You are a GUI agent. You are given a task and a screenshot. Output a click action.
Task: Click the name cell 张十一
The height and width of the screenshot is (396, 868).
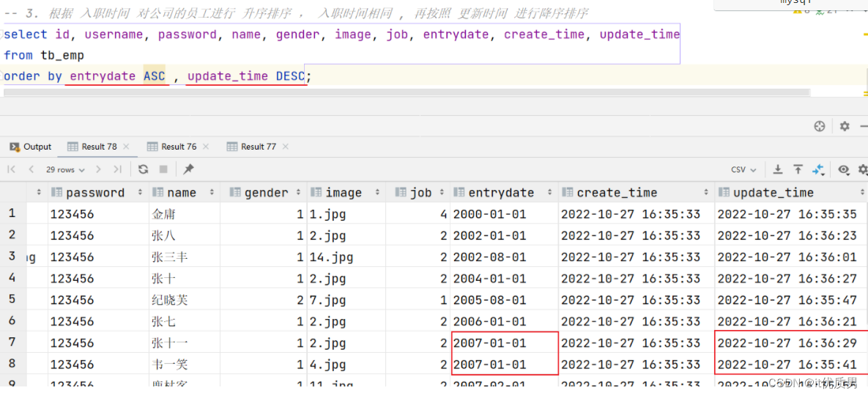[185, 343]
